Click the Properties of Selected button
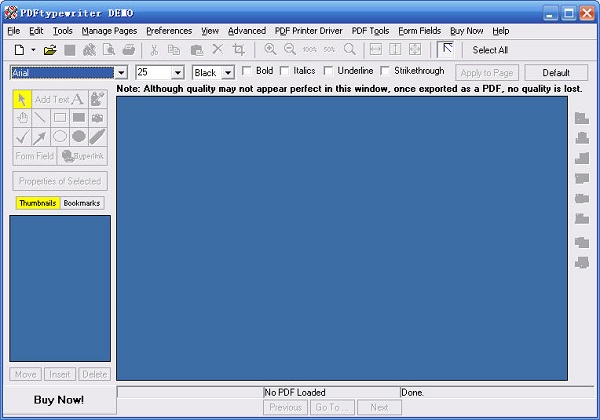 [x=60, y=181]
